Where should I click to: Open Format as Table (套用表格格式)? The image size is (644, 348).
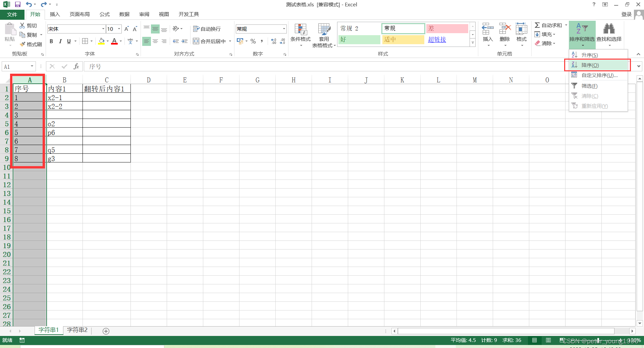pyautogui.click(x=324, y=35)
